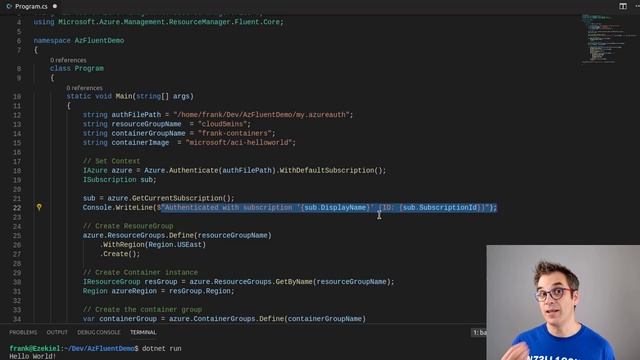The image size is (640, 360).
Task: Click the "frank-containers" string on line 14
Action: pyautogui.click(x=234, y=133)
